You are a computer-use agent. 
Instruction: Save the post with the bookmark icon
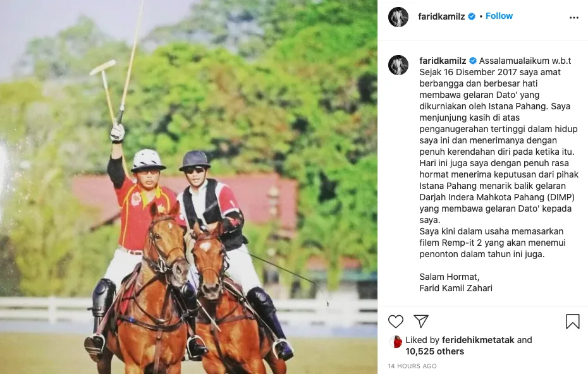573,322
